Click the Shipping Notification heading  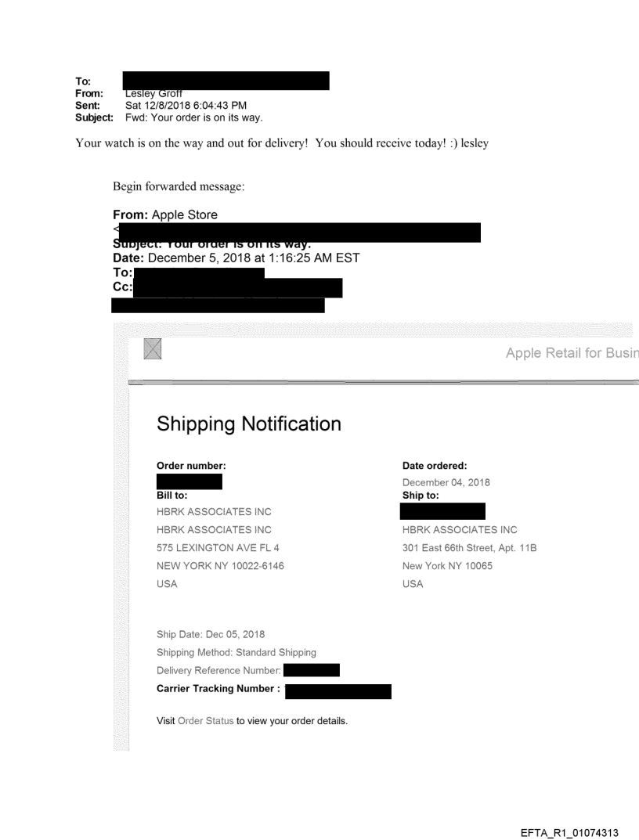click(x=249, y=424)
